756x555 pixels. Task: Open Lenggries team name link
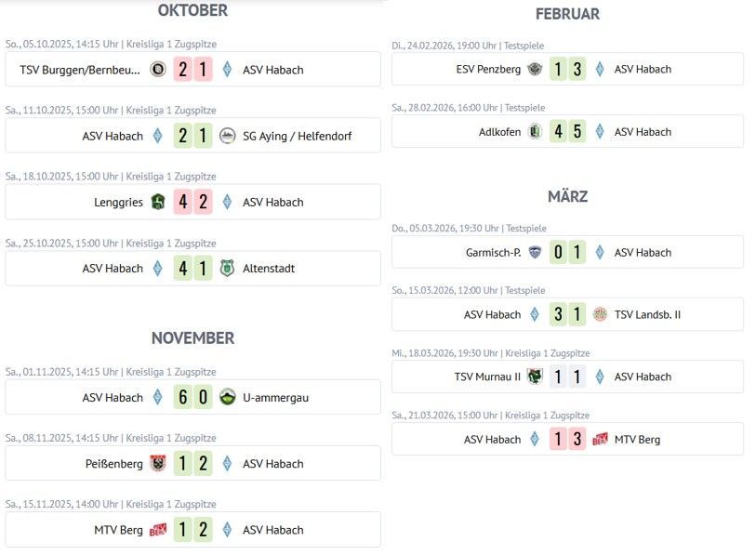coord(118,202)
